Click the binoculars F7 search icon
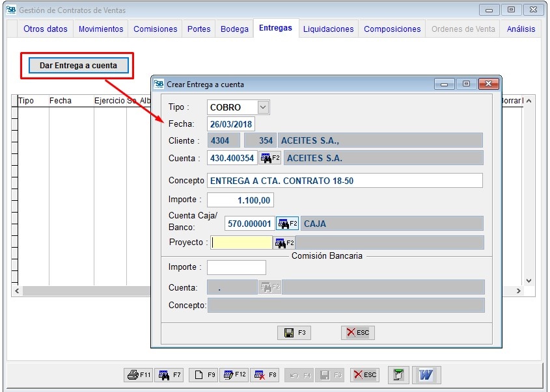 point(169,374)
